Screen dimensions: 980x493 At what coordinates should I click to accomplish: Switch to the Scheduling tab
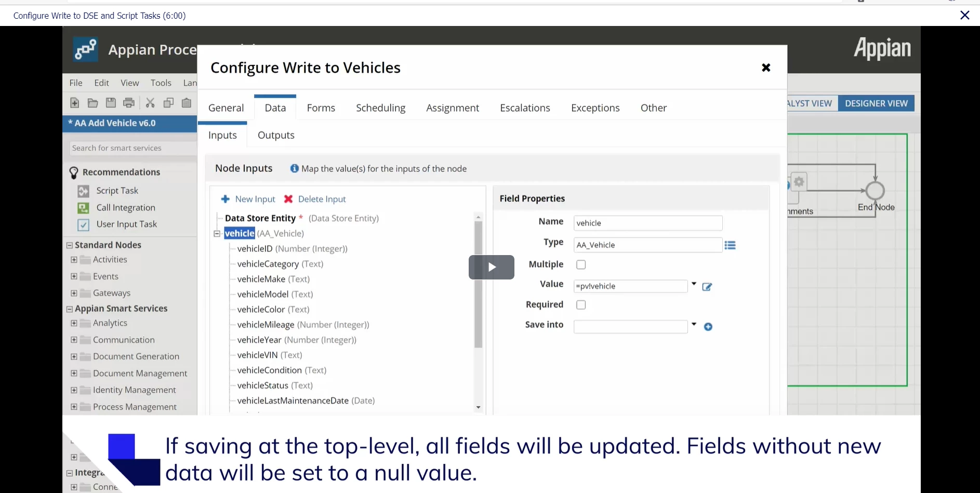click(x=381, y=108)
